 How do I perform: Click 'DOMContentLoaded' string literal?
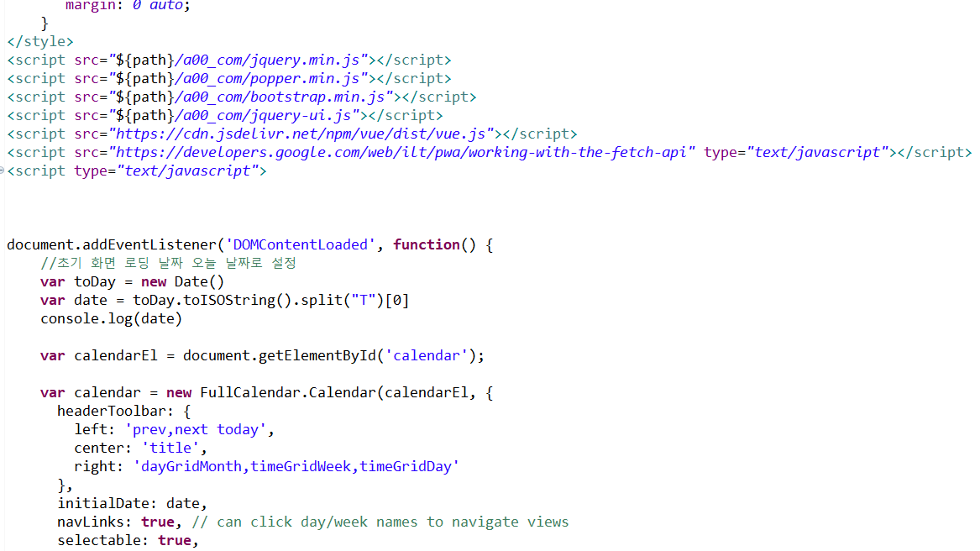[300, 244]
